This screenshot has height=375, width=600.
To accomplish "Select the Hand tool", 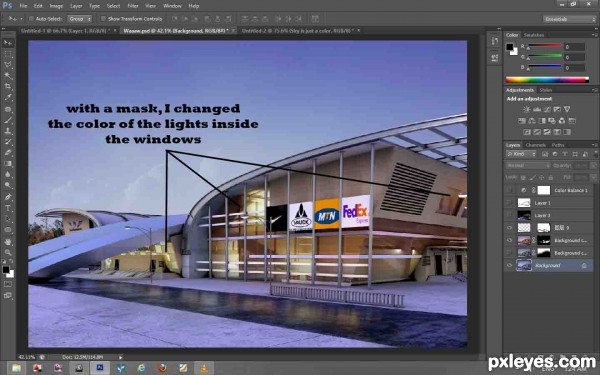I will (x=8, y=241).
